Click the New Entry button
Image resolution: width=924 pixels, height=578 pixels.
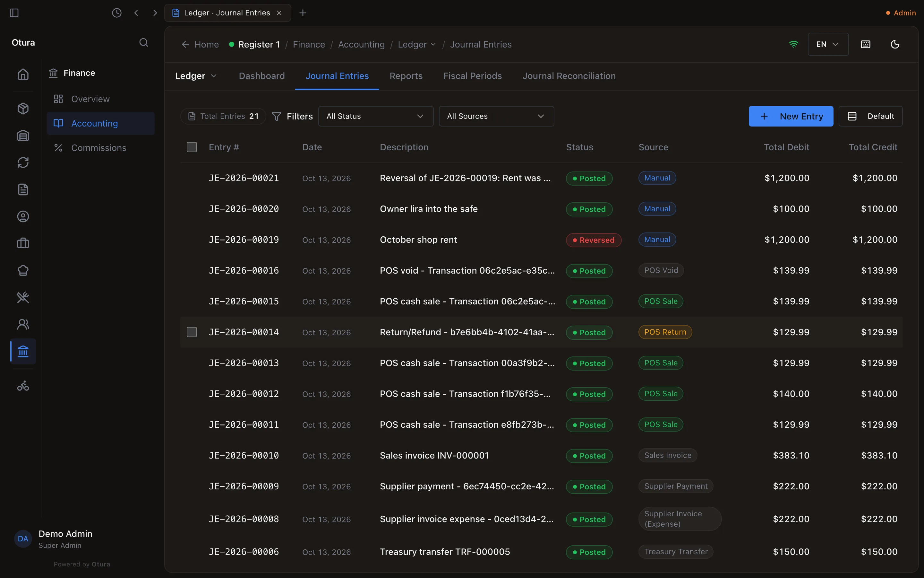[x=791, y=116]
